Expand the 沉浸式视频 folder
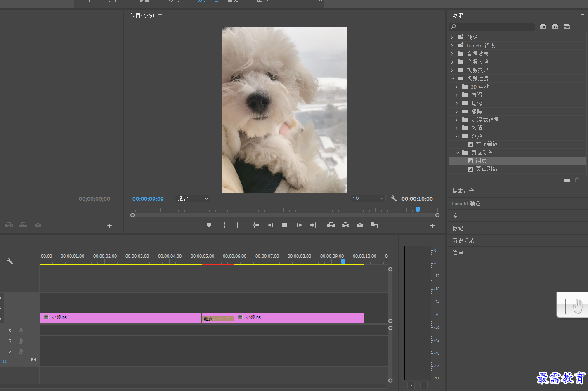The image size is (588, 391). click(457, 120)
